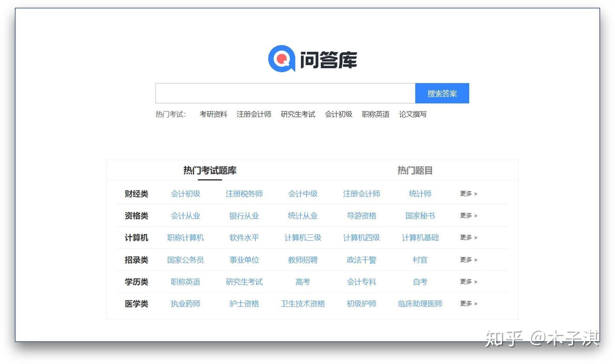
Task: Open the 村官 link in 招录类
Action: (x=420, y=260)
